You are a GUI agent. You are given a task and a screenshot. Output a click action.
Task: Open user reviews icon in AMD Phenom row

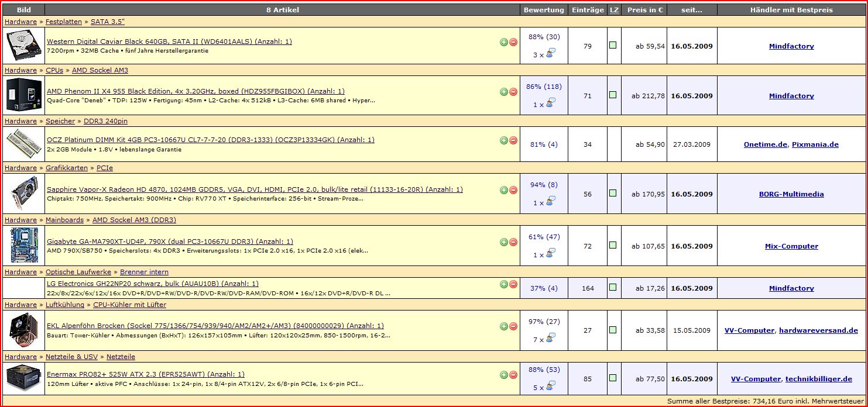550,104
